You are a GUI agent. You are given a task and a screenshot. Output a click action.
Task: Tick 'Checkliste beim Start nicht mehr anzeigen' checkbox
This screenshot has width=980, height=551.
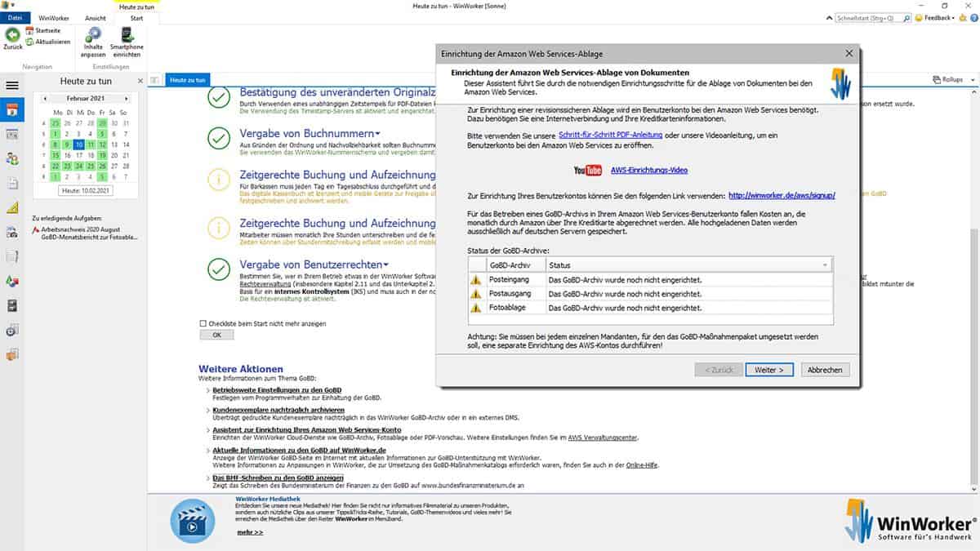click(203, 323)
